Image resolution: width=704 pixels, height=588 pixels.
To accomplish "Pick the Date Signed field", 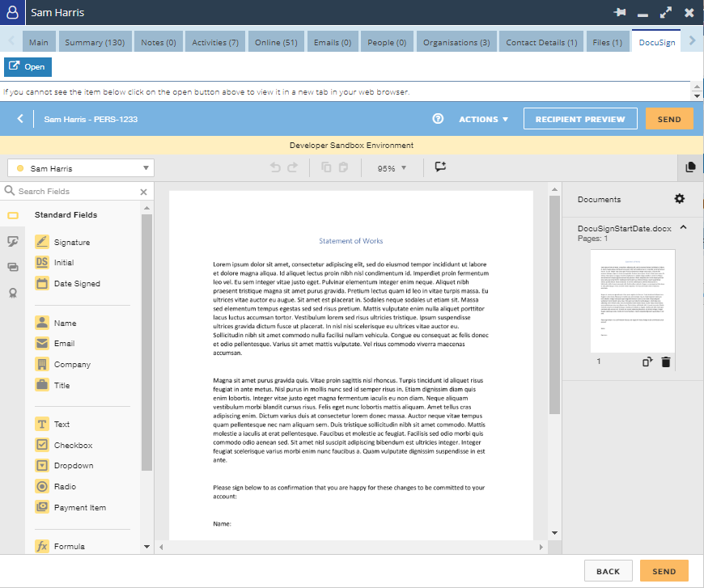I will click(x=67, y=283).
